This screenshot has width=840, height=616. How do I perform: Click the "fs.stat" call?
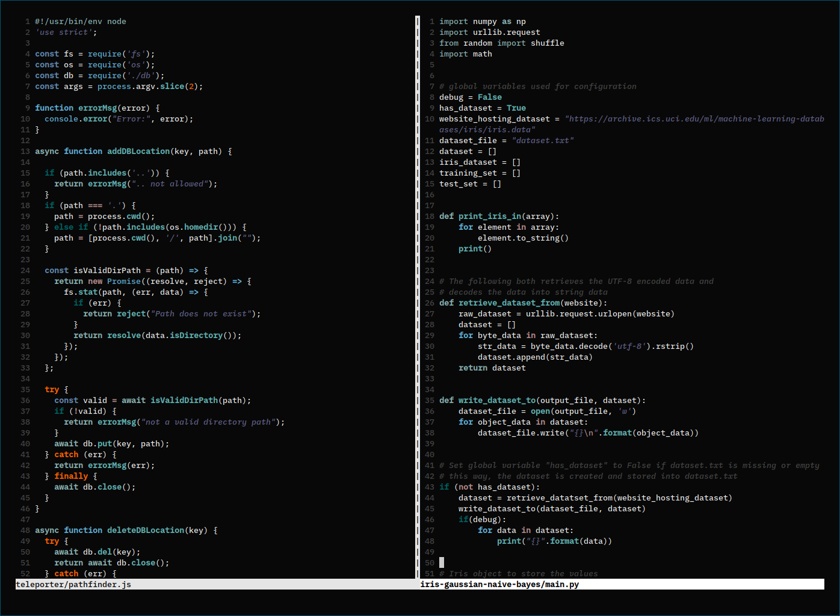81,292
